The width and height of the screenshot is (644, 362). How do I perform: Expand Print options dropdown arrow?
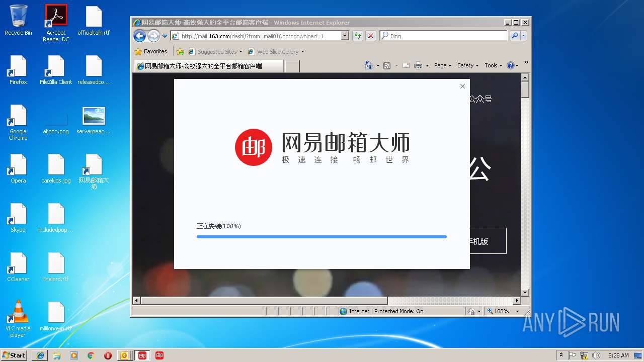click(427, 65)
